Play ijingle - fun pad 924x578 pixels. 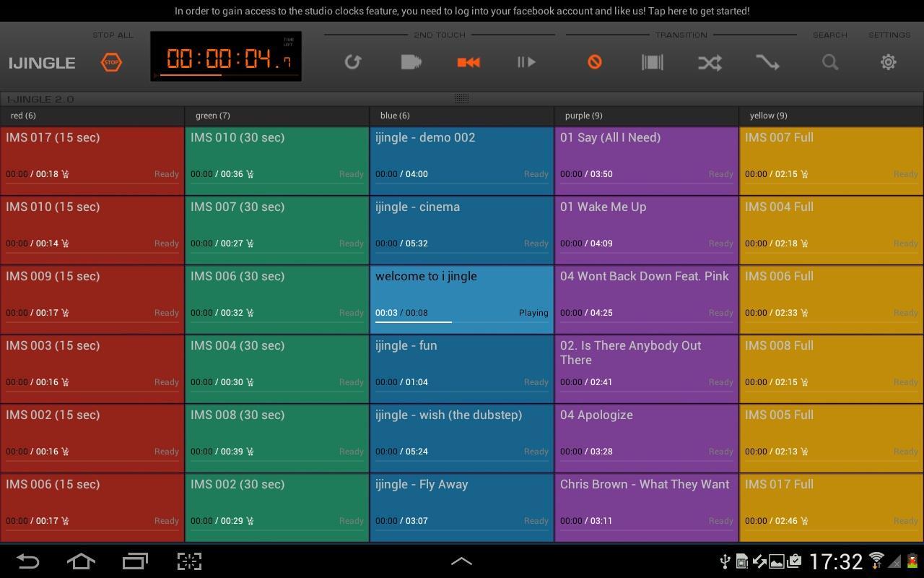(x=462, y=368)
